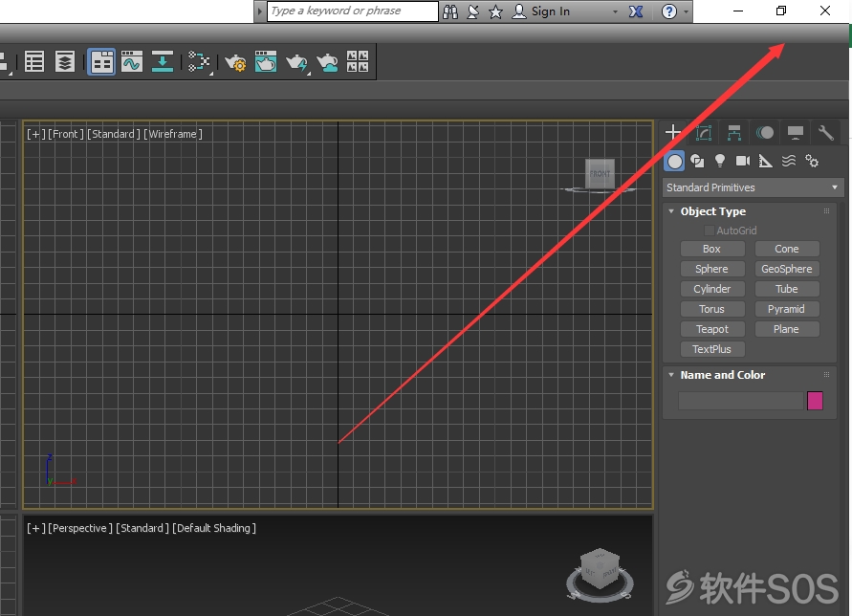Click the Pyramid button
This screenshot has width=852, height=616.
coord(787,309)
